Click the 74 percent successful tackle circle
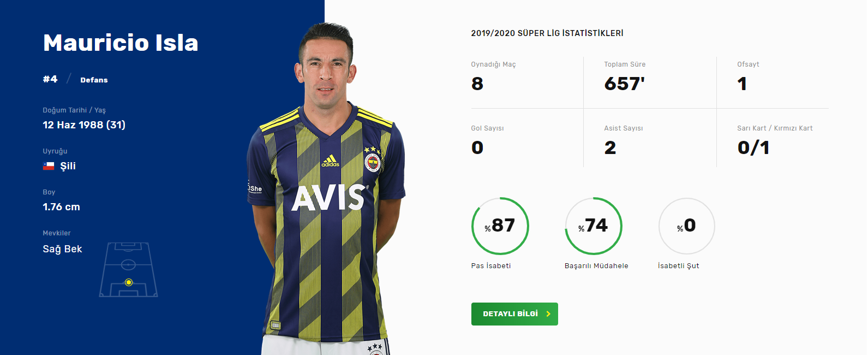Screen dimensions: 868x355 (594, 226)
